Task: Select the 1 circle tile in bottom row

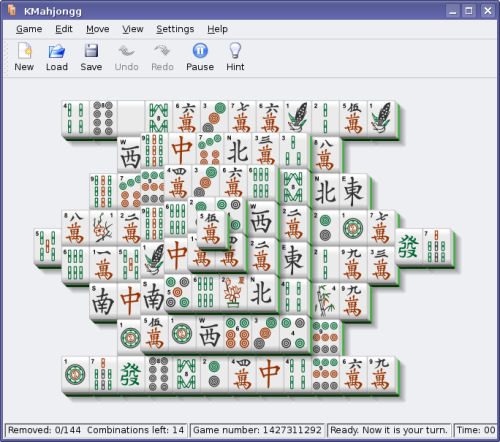Action: [75, 374]
